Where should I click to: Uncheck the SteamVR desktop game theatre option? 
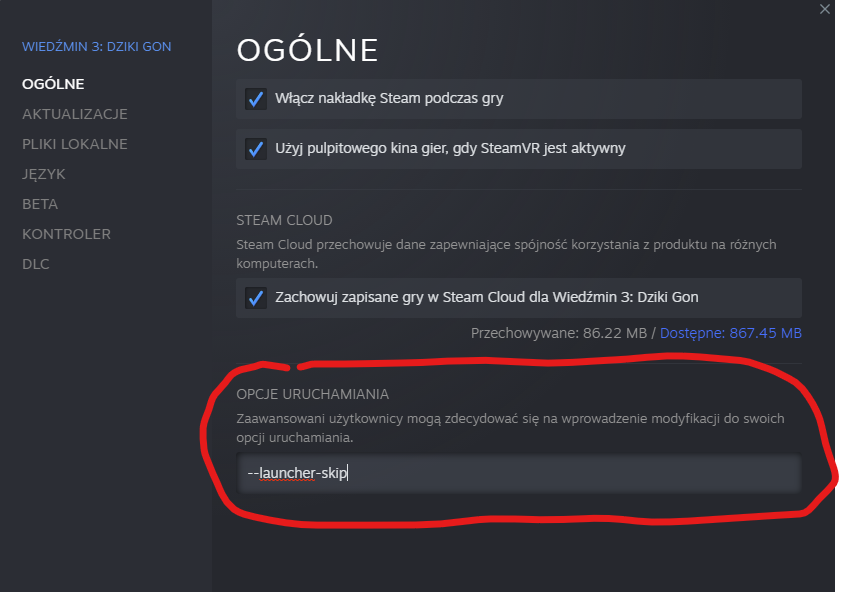256,149
